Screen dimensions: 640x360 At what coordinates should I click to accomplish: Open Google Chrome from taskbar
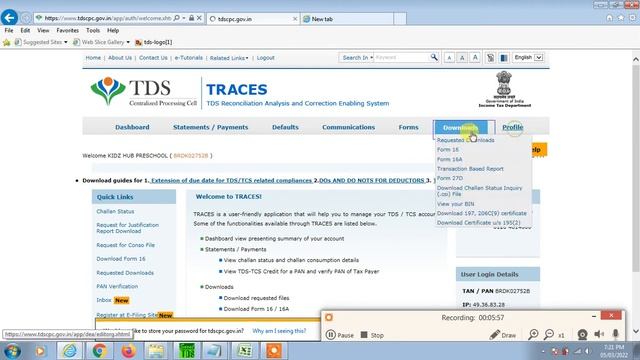point(99,351)
